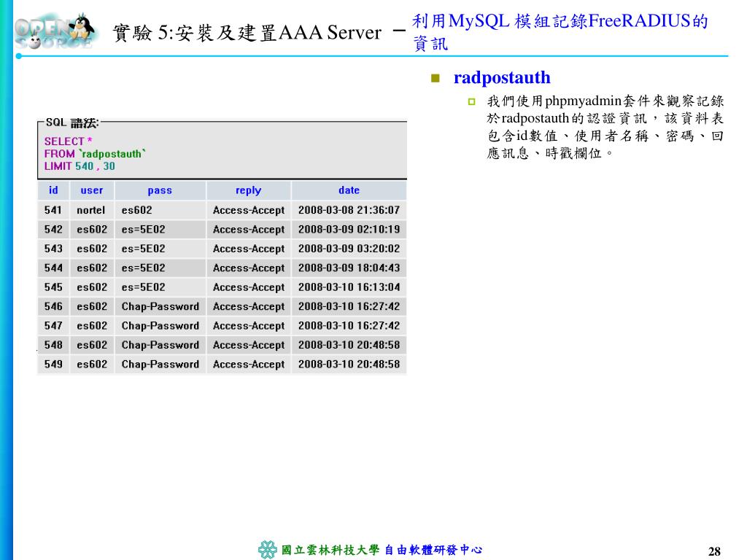Click 'Chap-Password' in row 548

160,345
